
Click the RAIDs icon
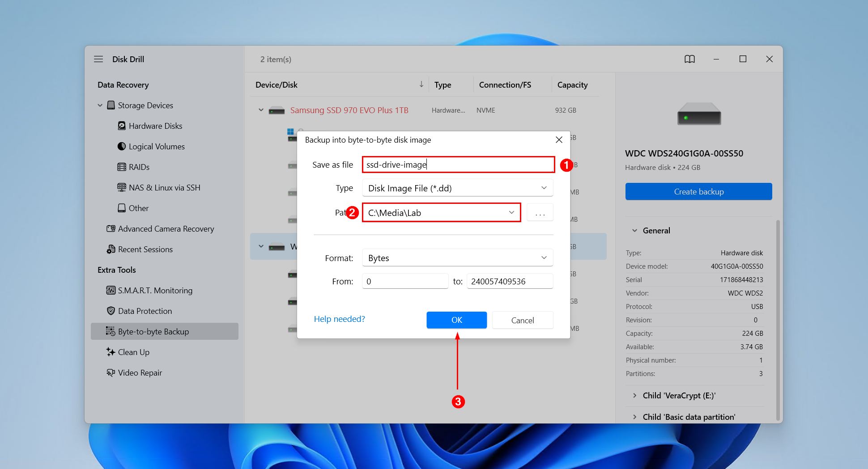click(x=122, y=167)
